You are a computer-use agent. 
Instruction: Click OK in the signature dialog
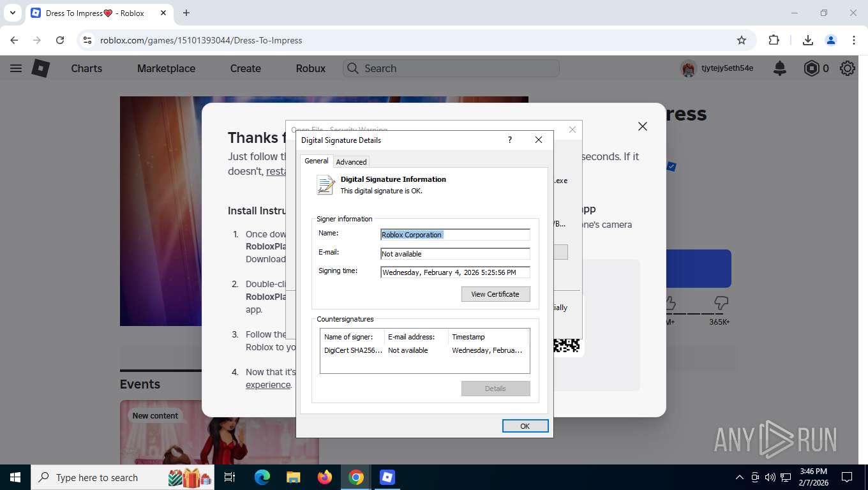click(525, 426)
